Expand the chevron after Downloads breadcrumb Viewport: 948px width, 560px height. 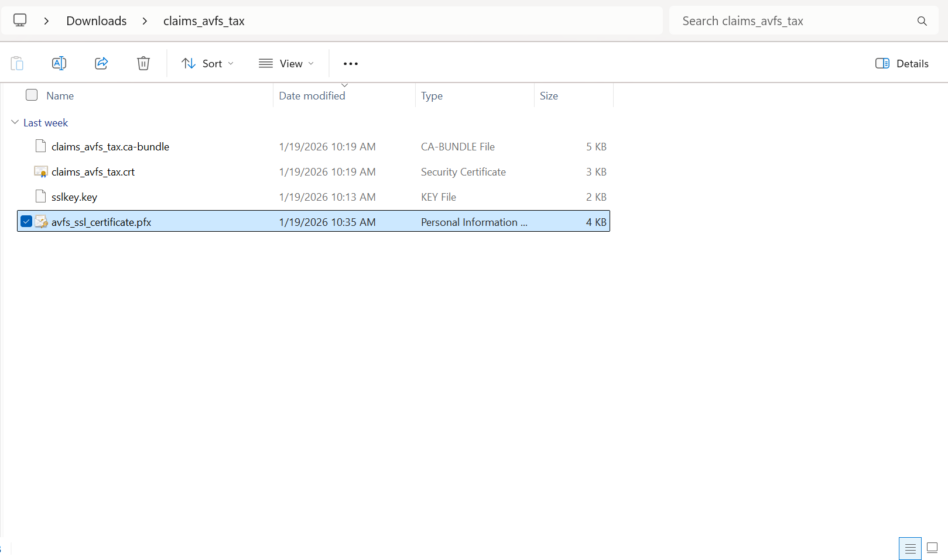tap(145, 21)
